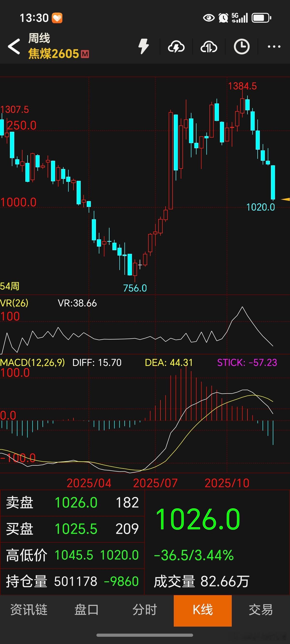The height and width of the screenshot is (644, 290).
Task: Open the cloud chart icon
Action: [209, 46]
